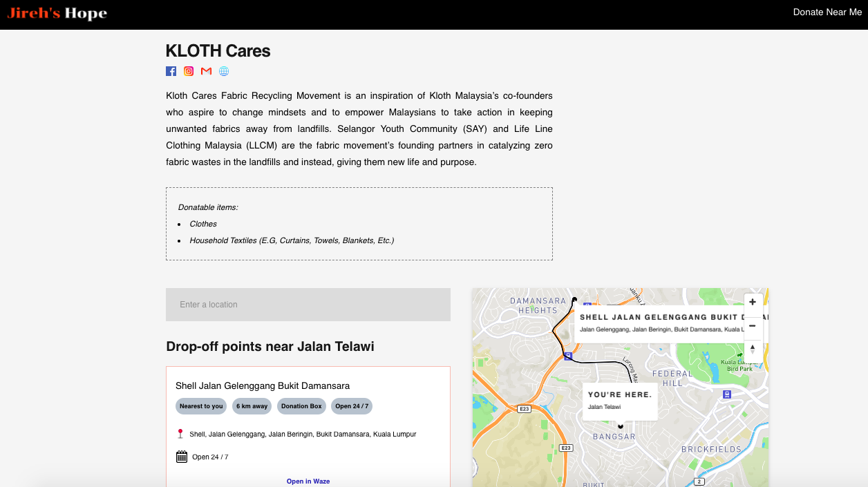Screen dimensions: 868x487
Task: Focus the Enter a location field
Action: 308,305
